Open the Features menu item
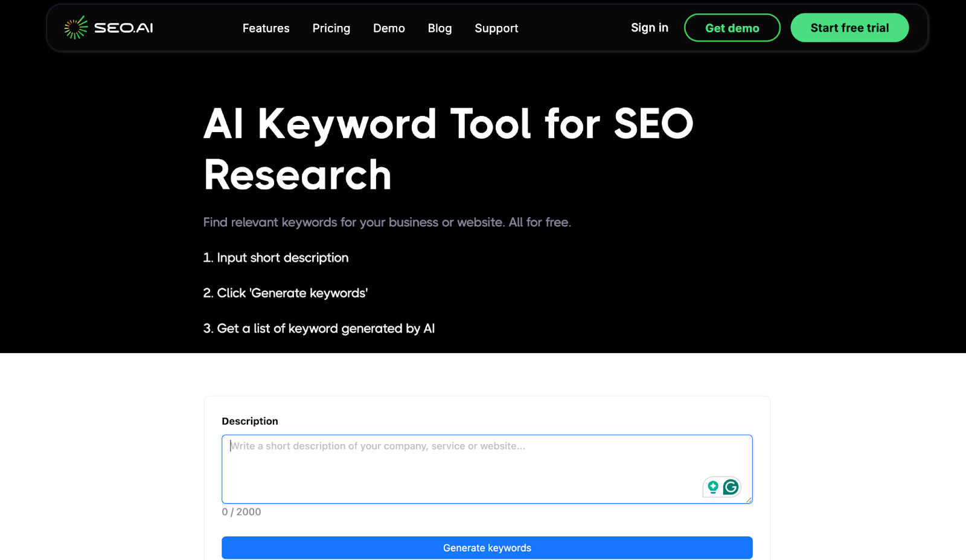 click(266, 28)
